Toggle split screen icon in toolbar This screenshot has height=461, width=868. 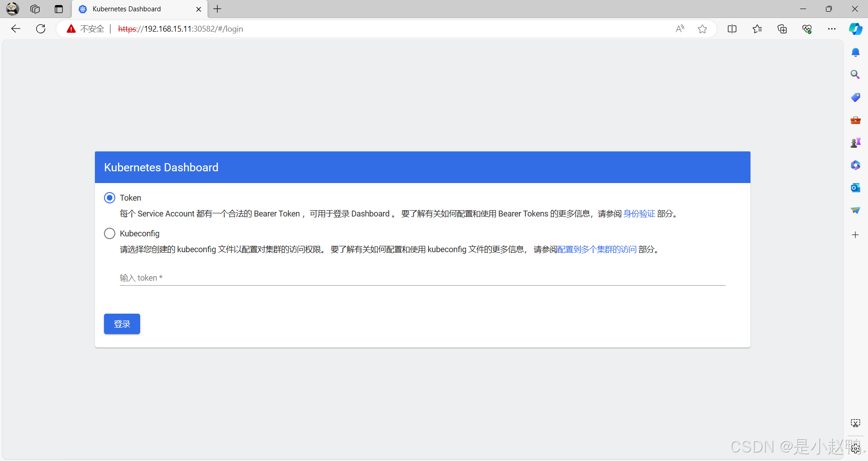(x=732, y=29)
